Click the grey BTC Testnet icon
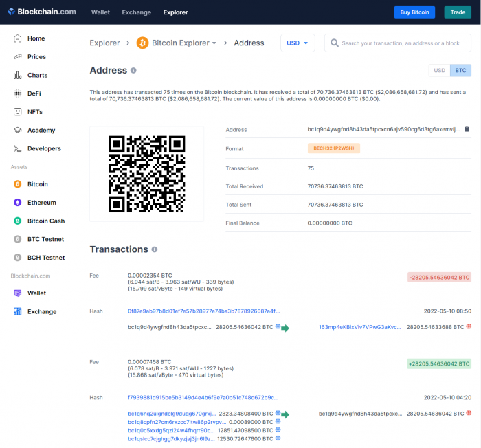 tap(17, 239)
